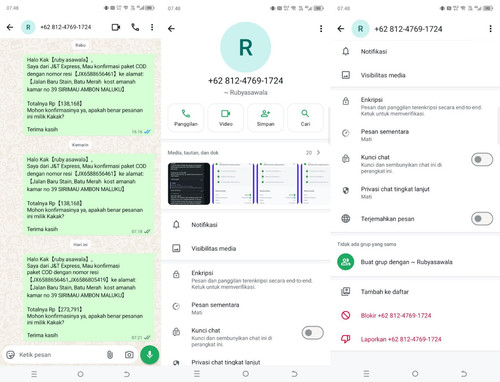The image size is (500, 382).
Task: Go back from the middle contact info screen
Action: click(x=171, y=29)
